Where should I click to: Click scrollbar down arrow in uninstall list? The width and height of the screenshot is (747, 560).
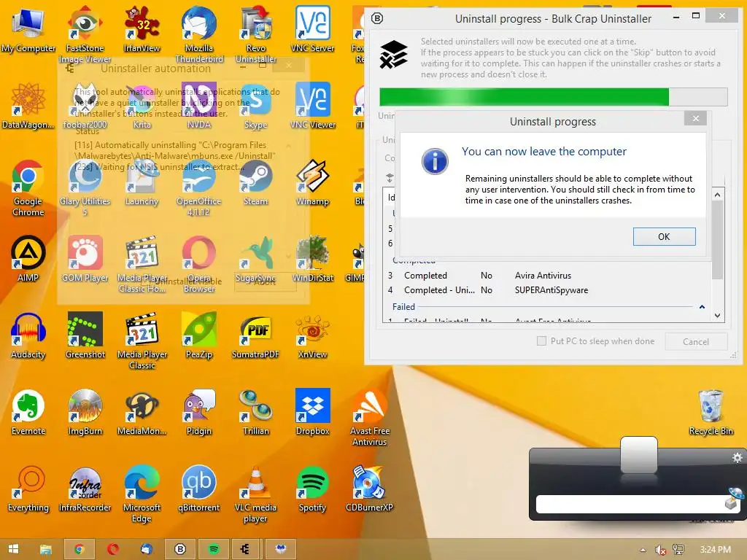click(x=718, y=315)
